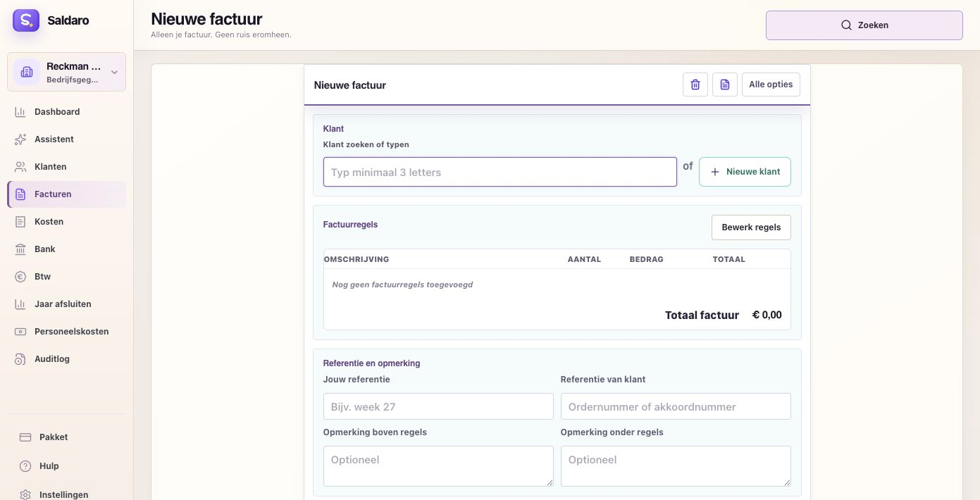Click the Bewerk regels button

pos(751,227)
